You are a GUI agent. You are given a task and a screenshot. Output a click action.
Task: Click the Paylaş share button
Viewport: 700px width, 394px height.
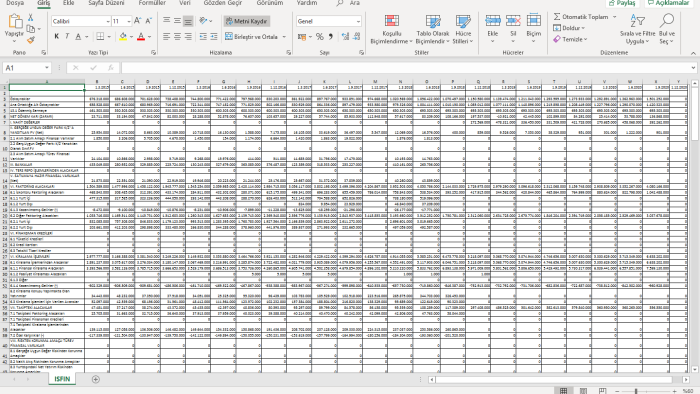pos(622,3)
